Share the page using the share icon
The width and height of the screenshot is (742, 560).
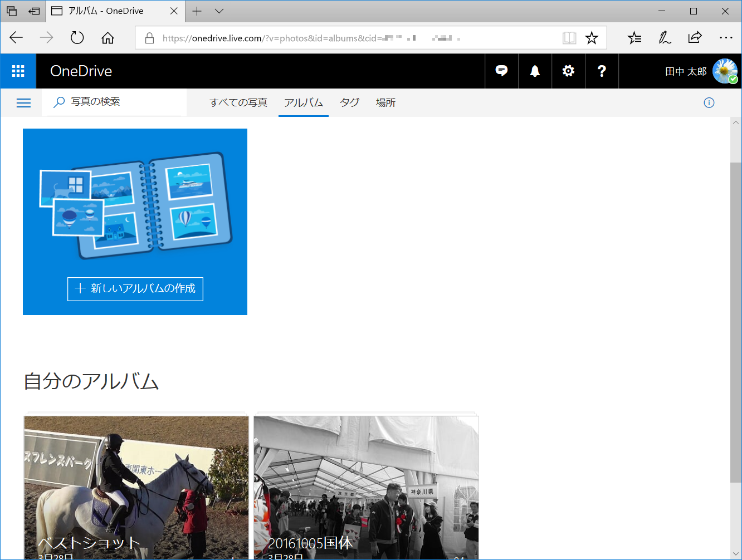click(x=695, y=37)
